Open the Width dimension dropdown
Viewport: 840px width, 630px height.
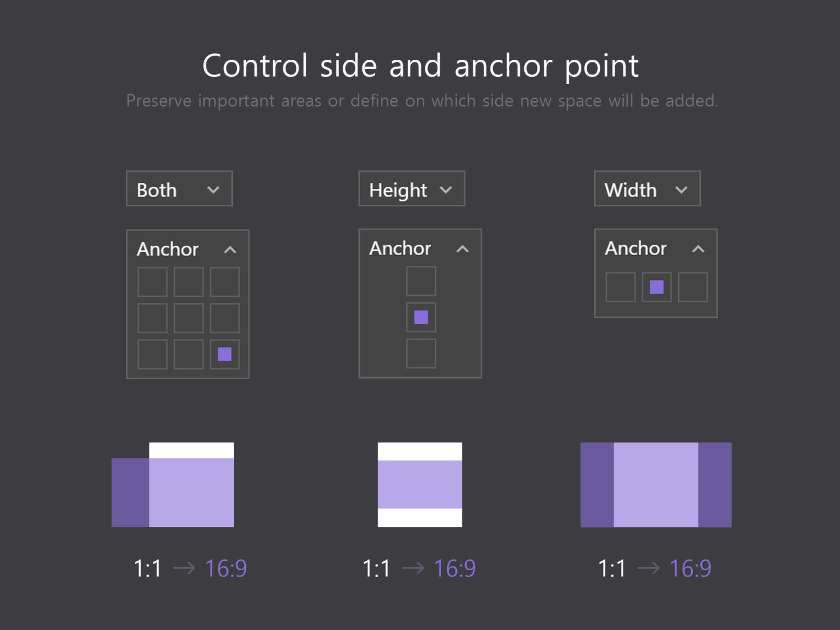[647, 189]
